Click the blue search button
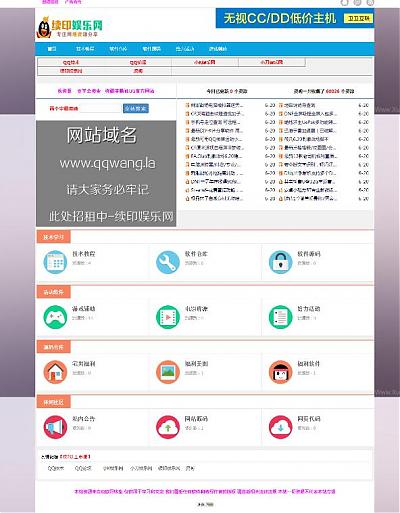The image size is (400, 513). point(136,108)
